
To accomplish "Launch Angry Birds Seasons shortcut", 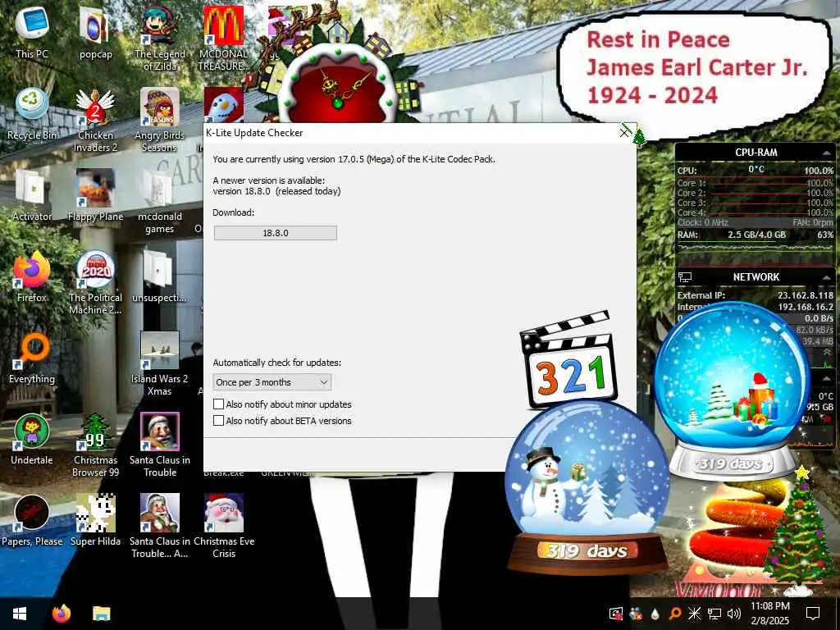I will click(x=160, y=120).
